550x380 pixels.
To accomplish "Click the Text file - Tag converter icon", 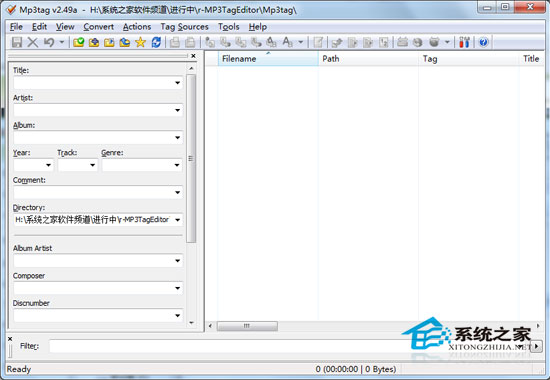I will [x=256, y=42].
